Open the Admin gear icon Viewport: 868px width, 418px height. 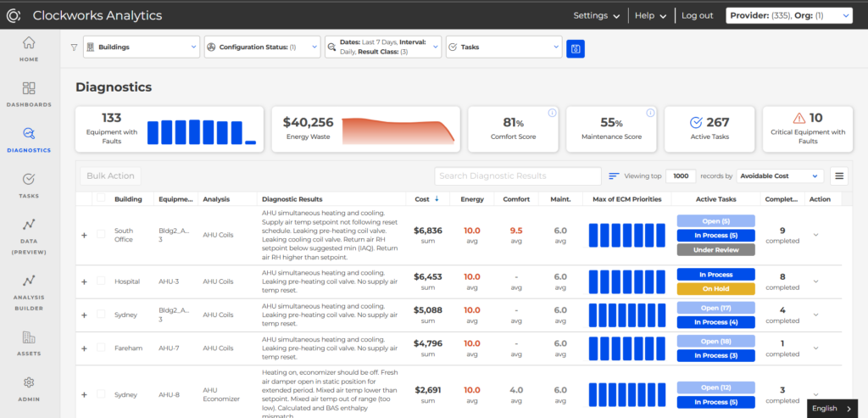pyautogui.click(x=29, y=382)
